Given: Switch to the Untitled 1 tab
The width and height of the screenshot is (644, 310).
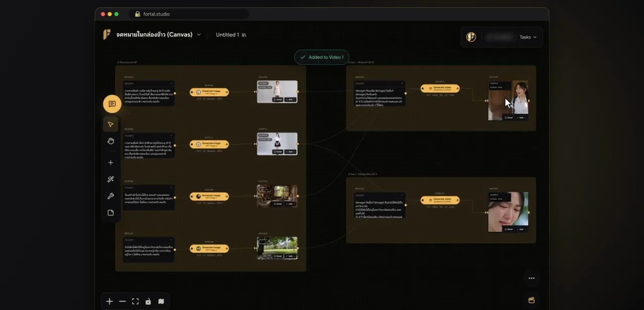Looking at the screenshot, I should coord(227,35).
